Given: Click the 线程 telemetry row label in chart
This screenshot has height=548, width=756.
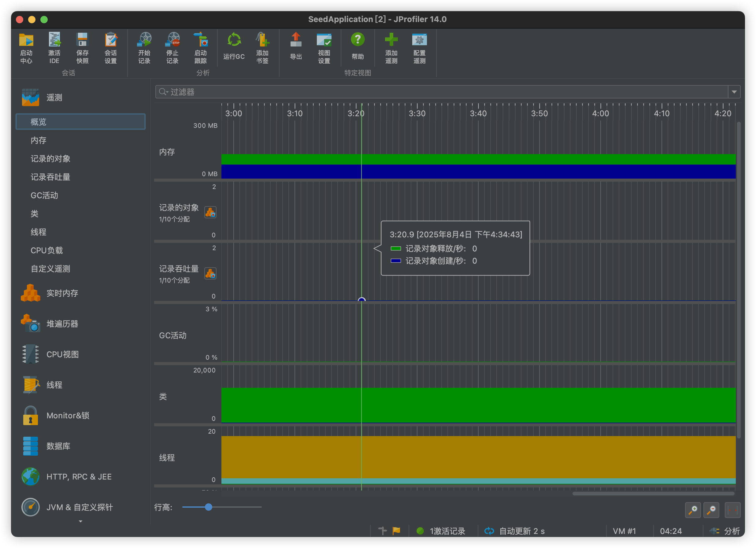Looking at the screenshot, I should pyautogui.click(x=167, y=458).
